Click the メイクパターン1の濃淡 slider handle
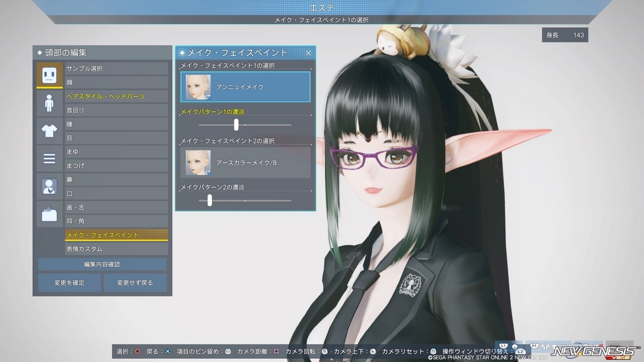The image size is (644, 362). click(x=236, y=125)
